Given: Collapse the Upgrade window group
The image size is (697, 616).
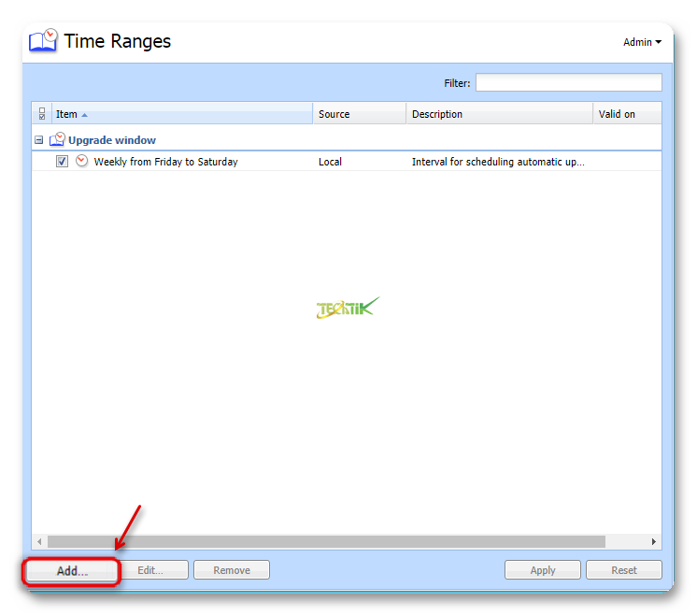Looking at the screenshot, I should click(x=39, y=140).
